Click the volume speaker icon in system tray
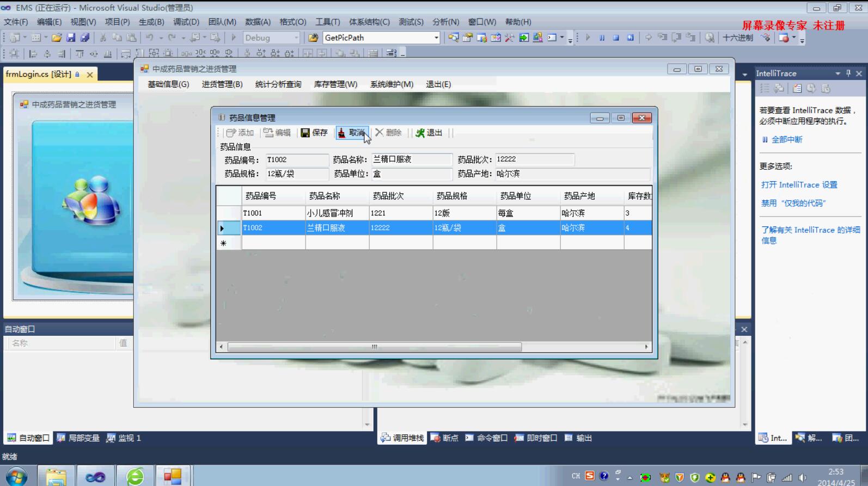This screenshot has width=868, height=486. 802,477
